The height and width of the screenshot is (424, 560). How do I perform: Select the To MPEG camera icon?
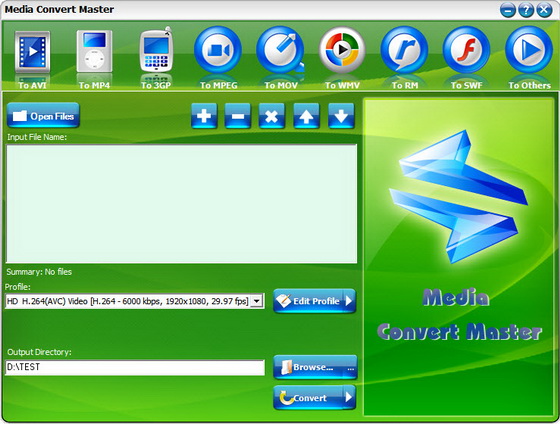[218, 50]
